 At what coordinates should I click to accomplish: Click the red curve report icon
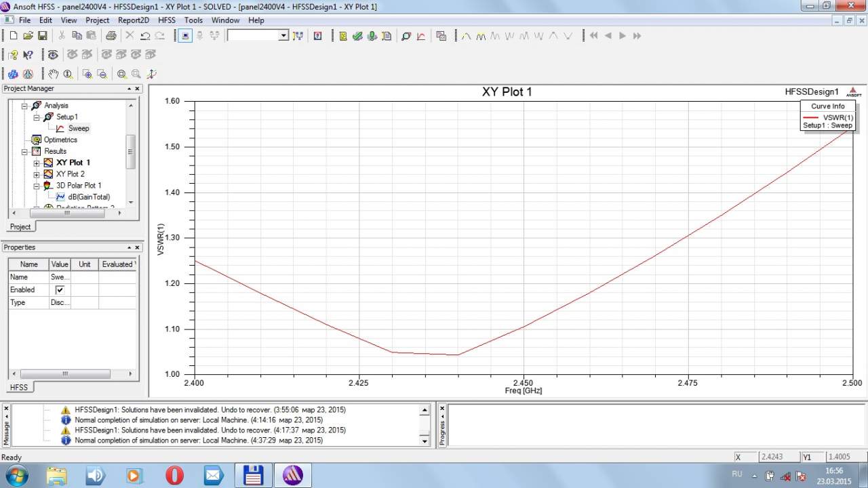click(x=421, y=36)
